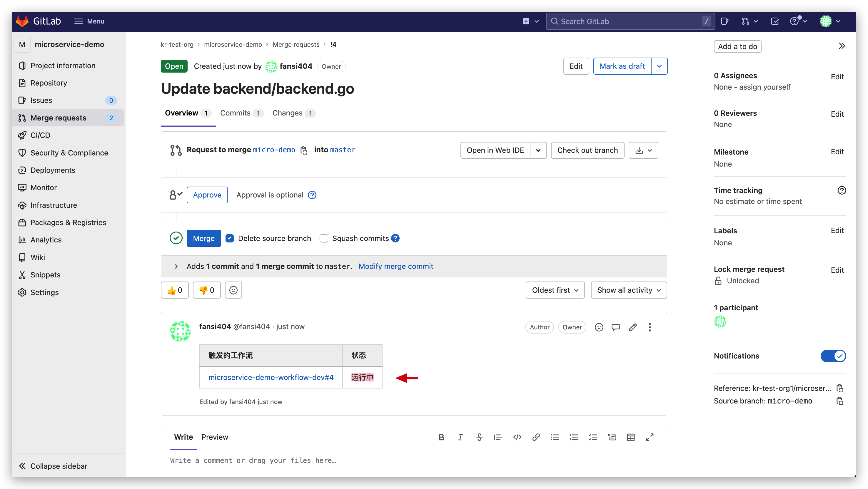Add a bullet list in the comment editor
The width and height of the screenshot is (868, 489).
click(x=555, y=437)
